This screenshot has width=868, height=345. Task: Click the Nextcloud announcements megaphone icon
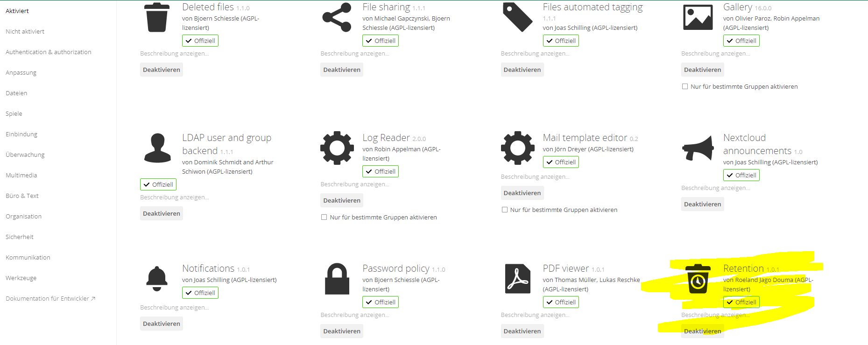point(698,148)
